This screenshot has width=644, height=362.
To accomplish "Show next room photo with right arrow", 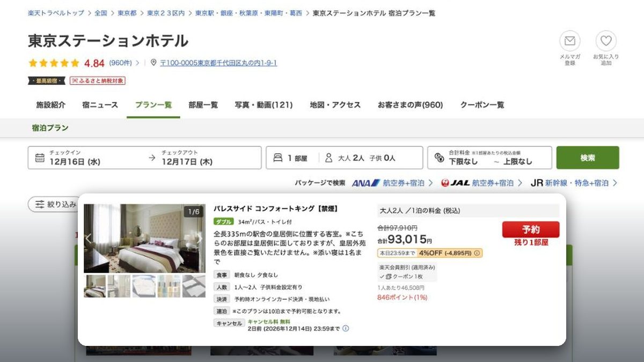I will [x=199, y=239].
